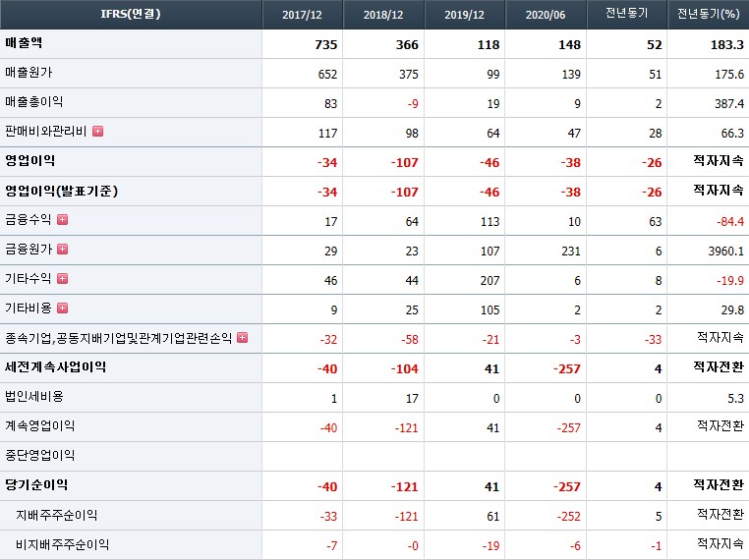Click 기타수익 value 207 in 2019/12
The height and width of the screenshot is (560, 749).
pyautogui.click(x=490, y=281)
